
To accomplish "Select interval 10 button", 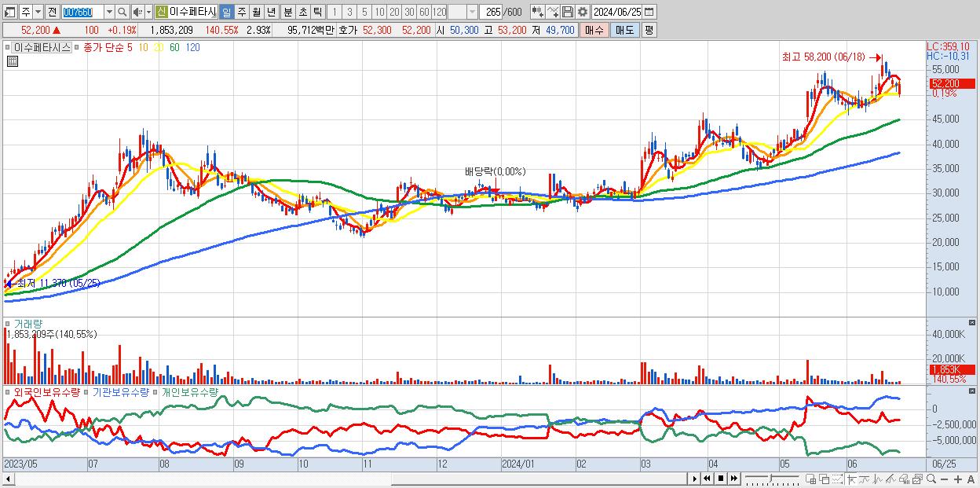I will (379, 12).
